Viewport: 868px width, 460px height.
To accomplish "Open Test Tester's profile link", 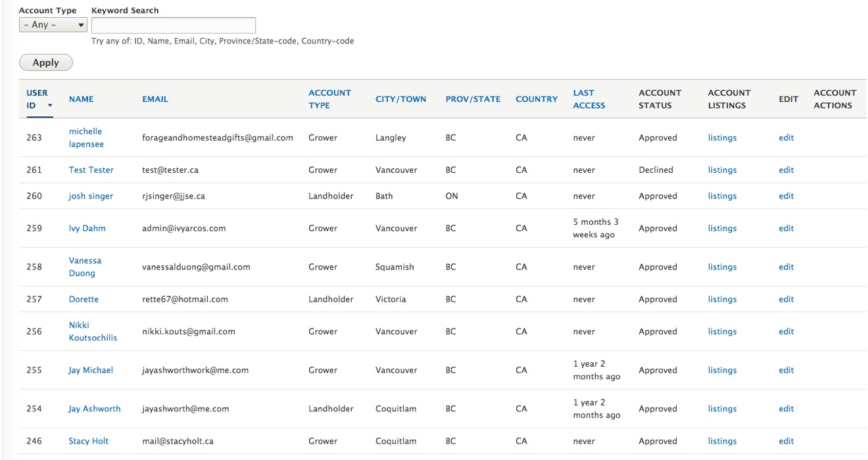I will [91, 170].
